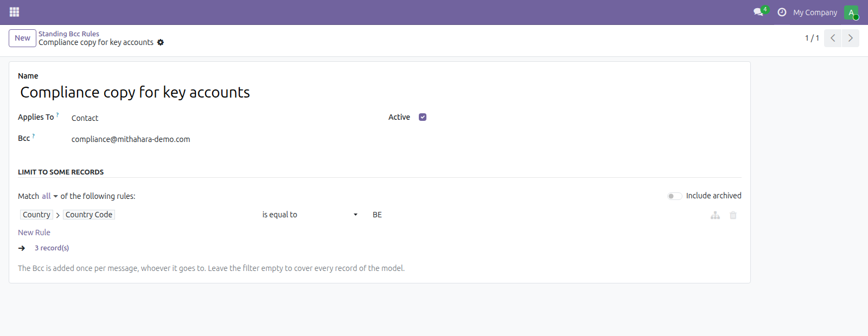Image resolution: width=868 pixels, height=336 pixels.
Task: Go to the next record arrow
Action: pyautogui.click(x=851, y=38)
